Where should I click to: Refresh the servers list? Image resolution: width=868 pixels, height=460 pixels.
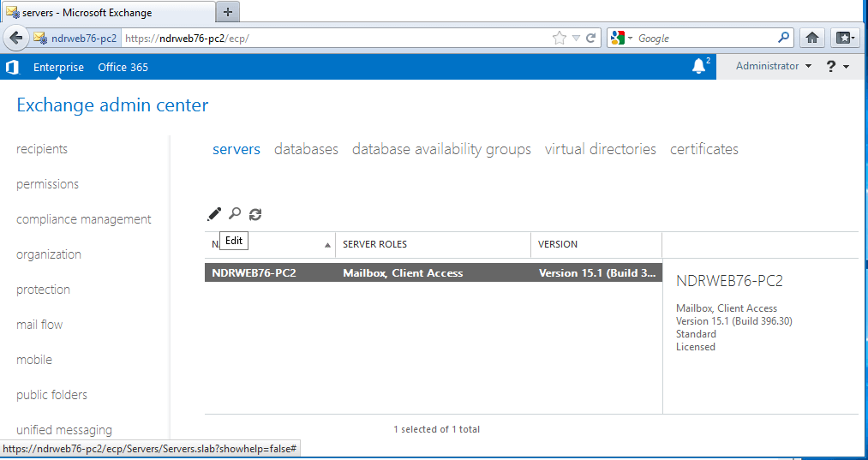[x=255, y=214]
